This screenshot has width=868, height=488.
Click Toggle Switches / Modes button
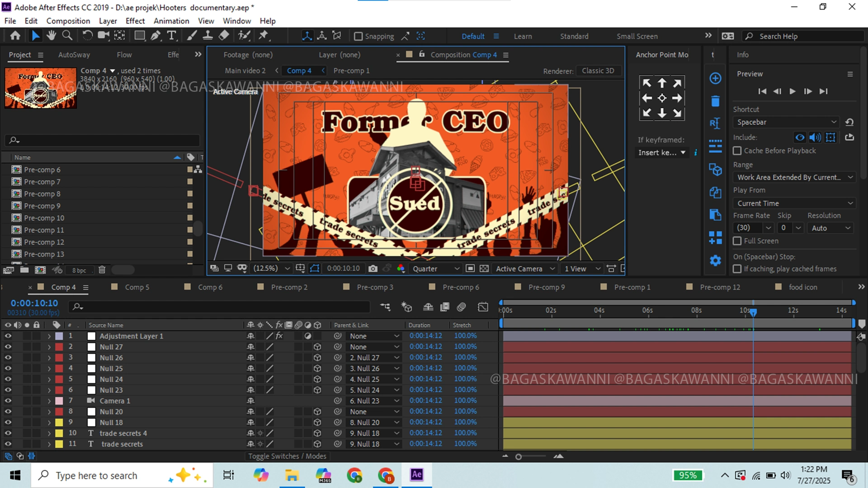coord(287,456)
